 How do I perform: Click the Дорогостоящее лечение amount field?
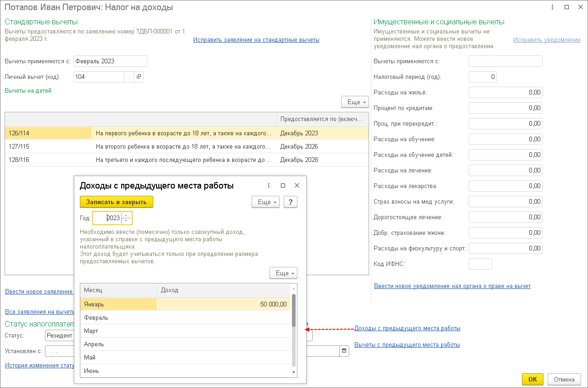coord(505,217)
